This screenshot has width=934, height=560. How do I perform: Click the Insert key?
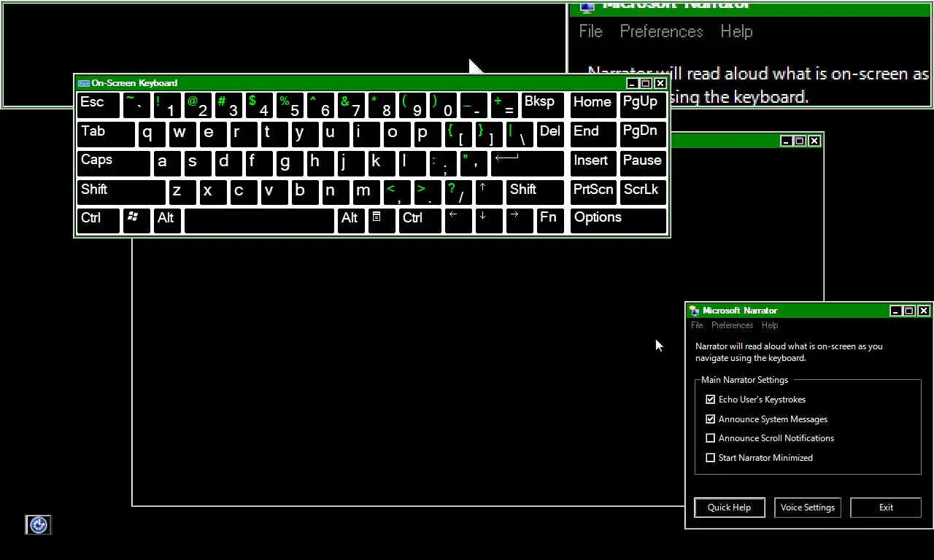tap(593, 163)
